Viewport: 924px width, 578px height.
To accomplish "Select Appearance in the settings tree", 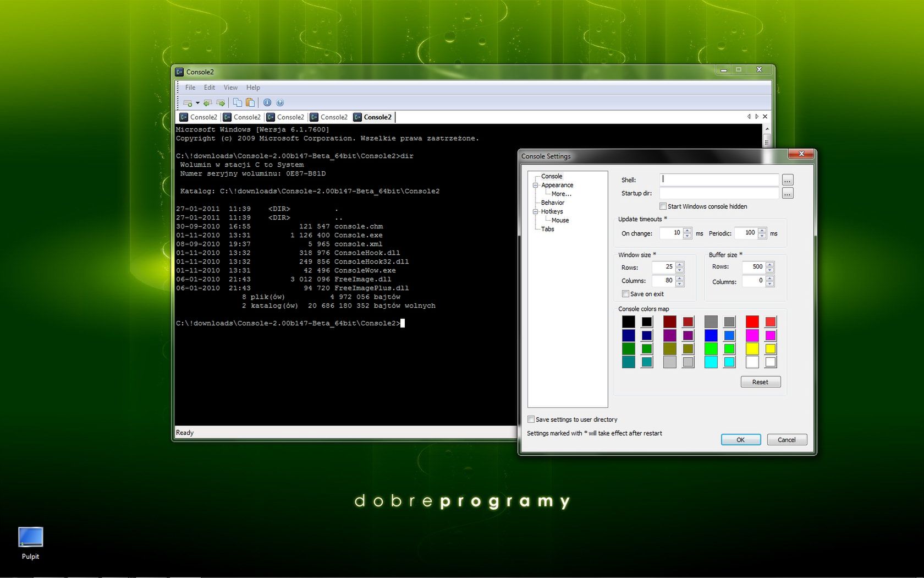I will [557, 185].
